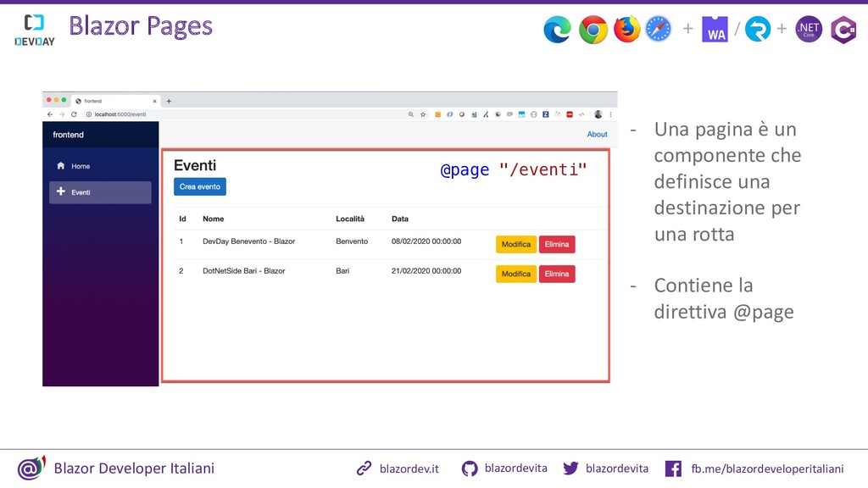
Task: Click the house icon next to Home
Action: pyautogui.click(x=61, y=165)
